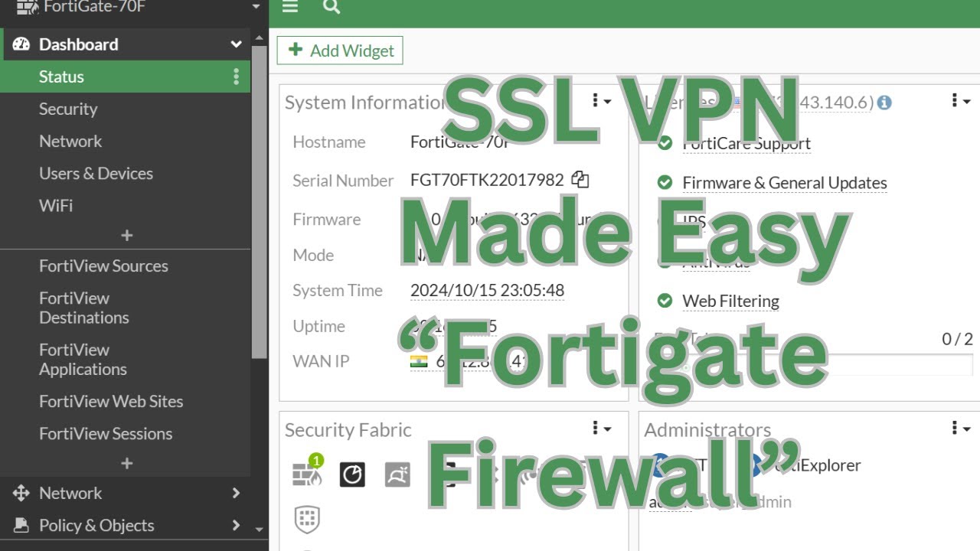Open the FortiGate-70F device dropdown
This screenshot has height=551, width=980.
tap(256, 7)
